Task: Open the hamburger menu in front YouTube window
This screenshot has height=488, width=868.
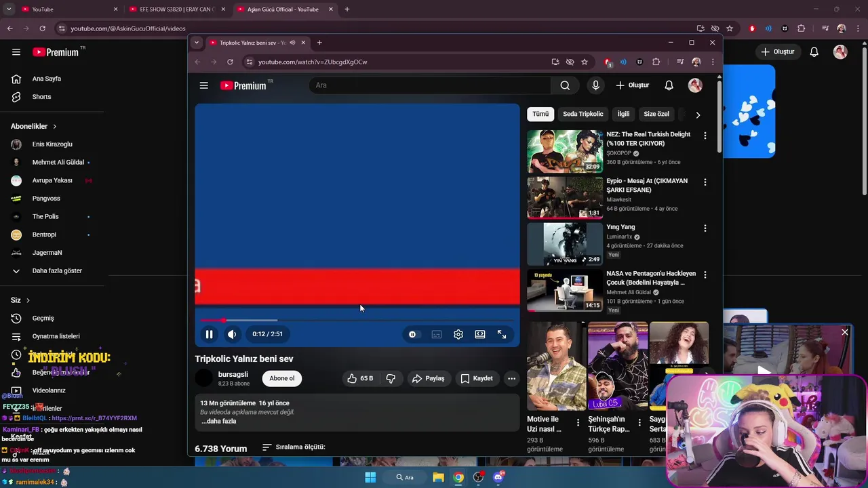Action: click(203, 85)
